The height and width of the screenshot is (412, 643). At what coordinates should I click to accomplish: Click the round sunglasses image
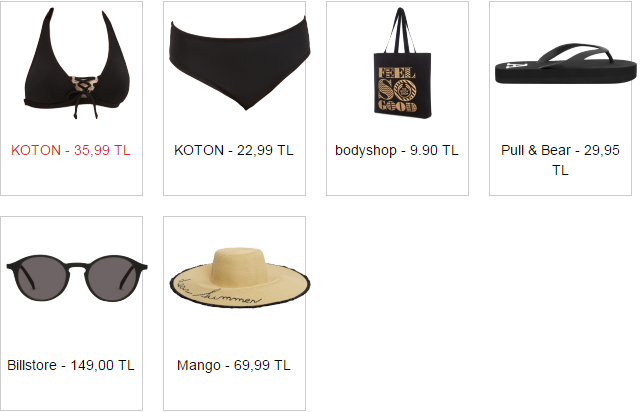tap(77, 278)
